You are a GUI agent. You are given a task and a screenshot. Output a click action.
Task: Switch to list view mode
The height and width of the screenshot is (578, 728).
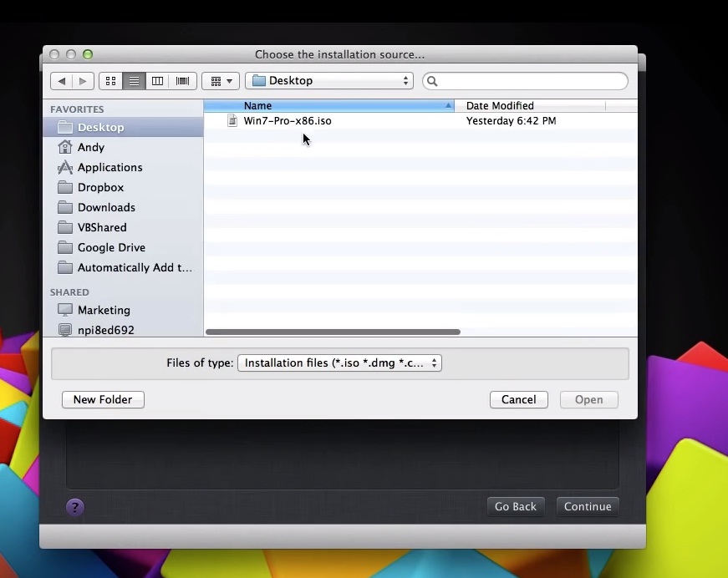134,81
